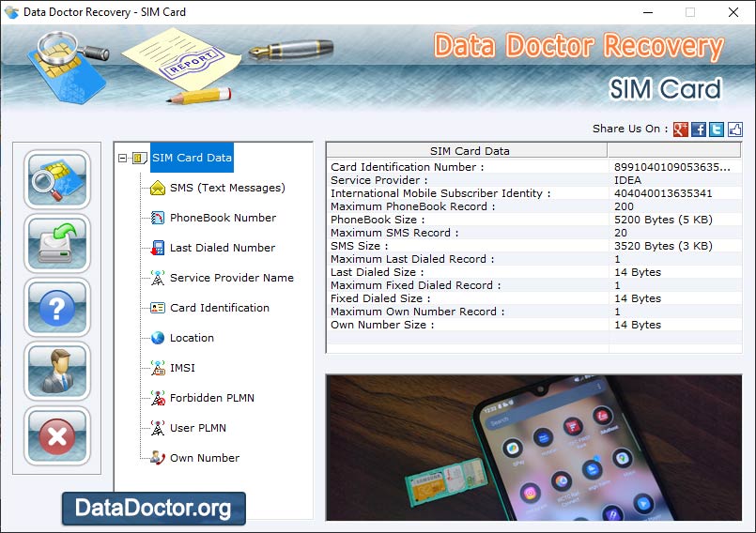Click the SIM Card Data column header

coord(467,151)
